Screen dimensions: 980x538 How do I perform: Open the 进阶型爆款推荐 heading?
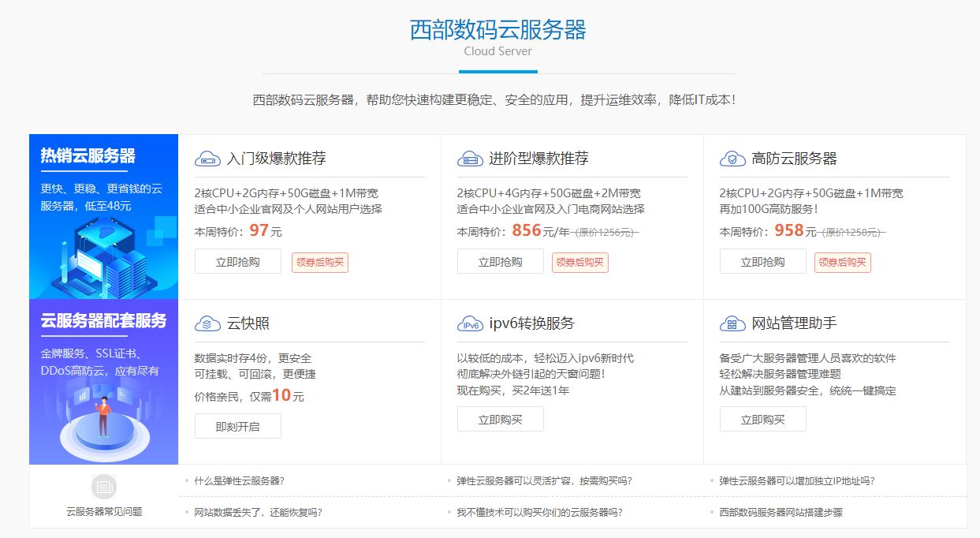[538, 159]
